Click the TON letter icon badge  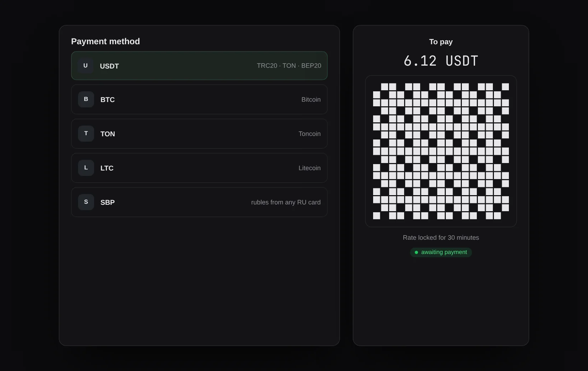86,133
